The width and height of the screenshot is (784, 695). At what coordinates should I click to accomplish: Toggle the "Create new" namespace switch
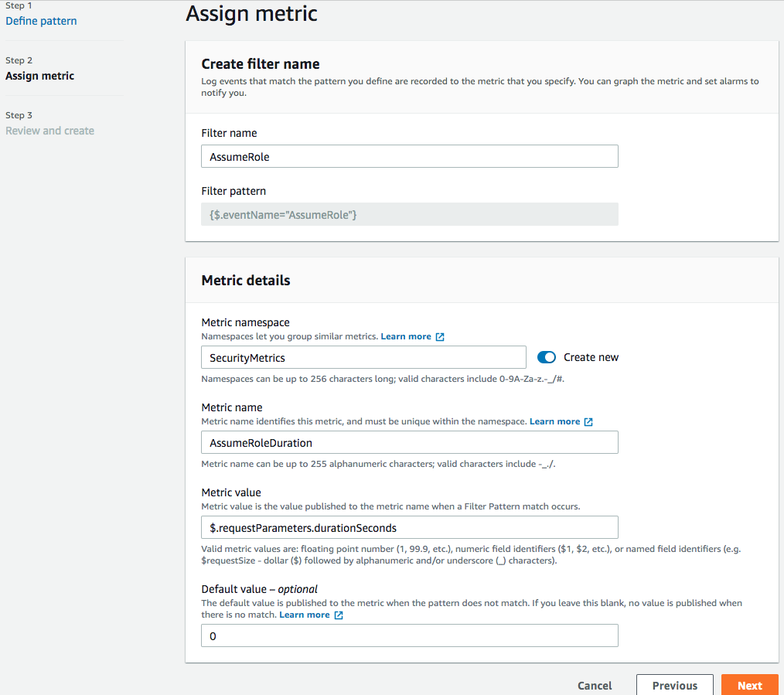coord(547,357)
